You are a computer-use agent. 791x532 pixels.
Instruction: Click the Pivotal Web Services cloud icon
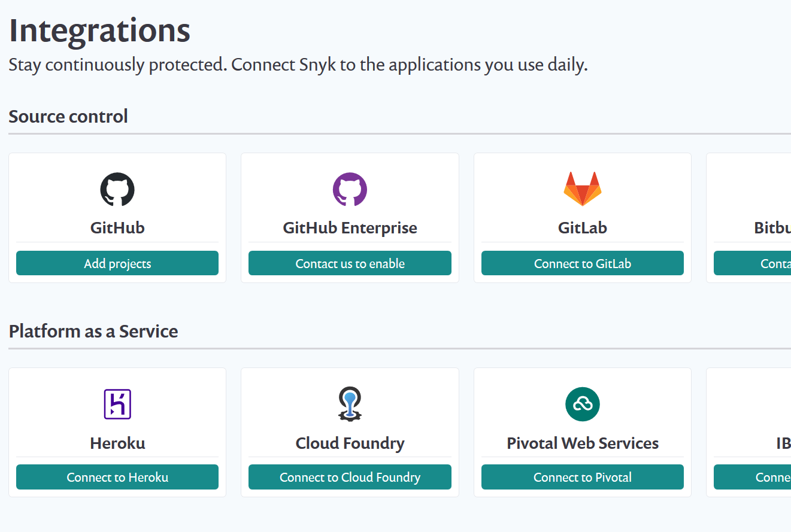tap(583, 404)
